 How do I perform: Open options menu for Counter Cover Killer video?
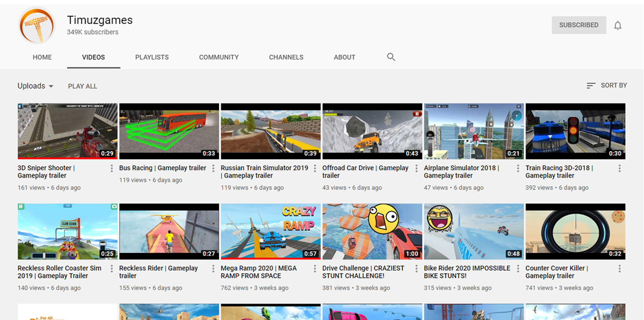(x=620, y=269)
